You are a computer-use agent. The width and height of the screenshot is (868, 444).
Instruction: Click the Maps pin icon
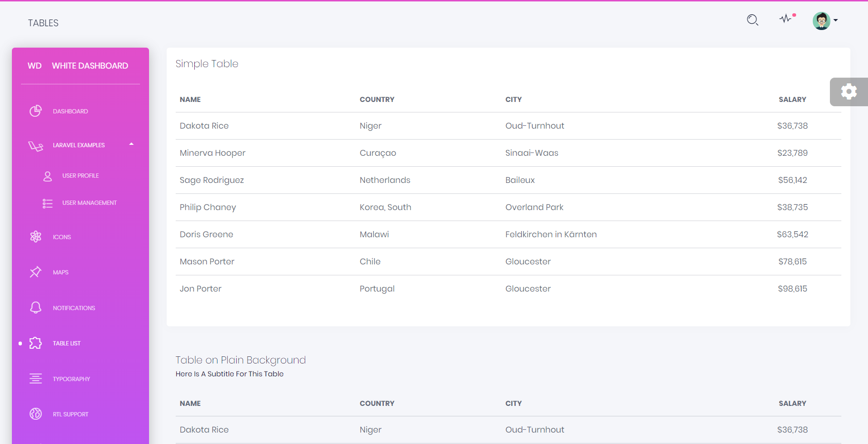coord(36,272)
